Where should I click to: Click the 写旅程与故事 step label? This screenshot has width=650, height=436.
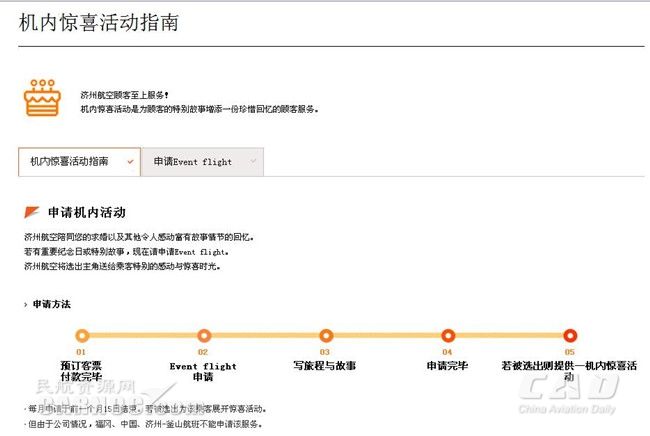pos(325,366)
